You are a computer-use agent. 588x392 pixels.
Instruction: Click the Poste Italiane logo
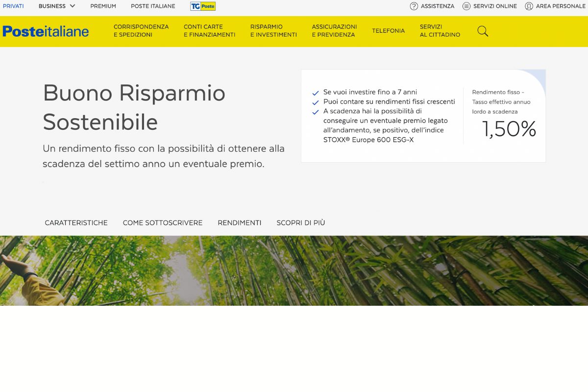[x=46, y=31]
